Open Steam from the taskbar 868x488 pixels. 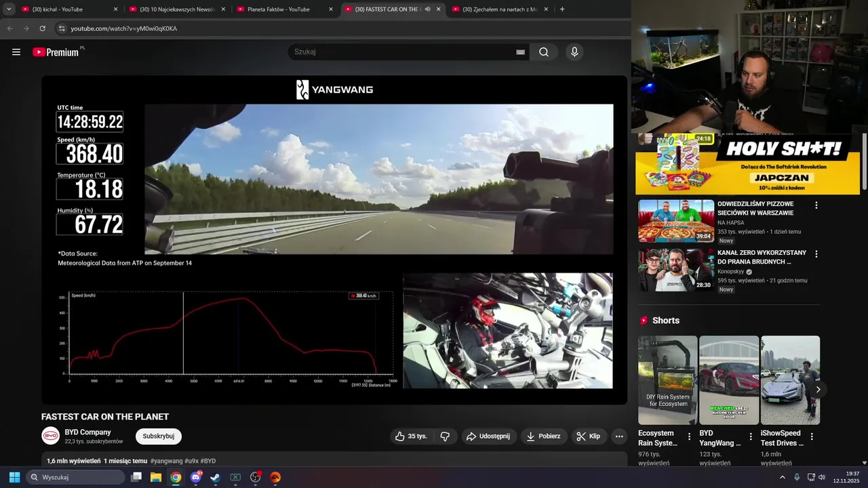[216, 477]
